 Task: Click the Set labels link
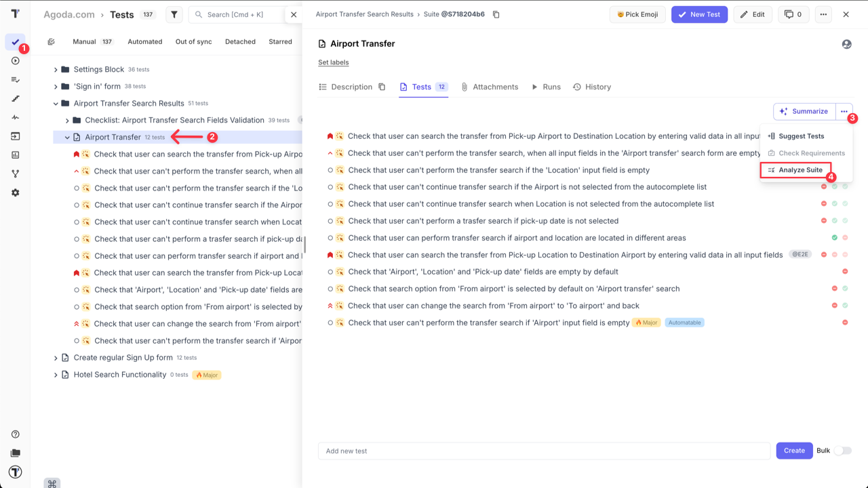(x=333, y=62)
